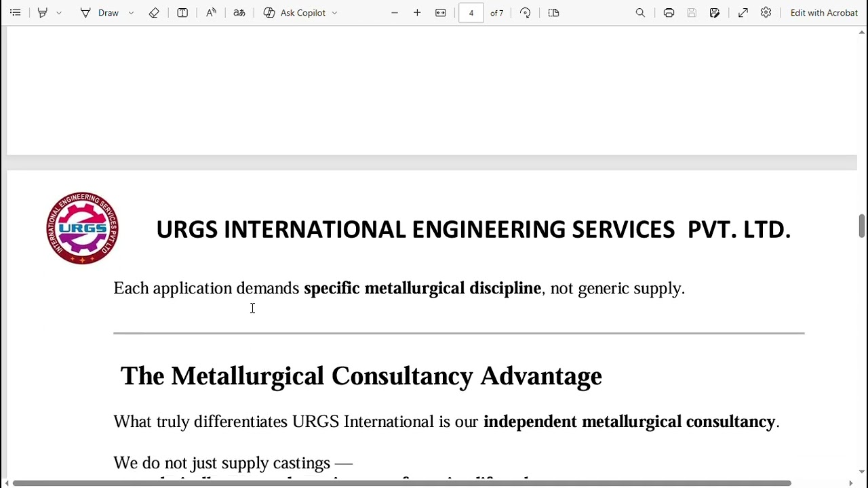Zoom in on the PDF

tap(417, 13)
